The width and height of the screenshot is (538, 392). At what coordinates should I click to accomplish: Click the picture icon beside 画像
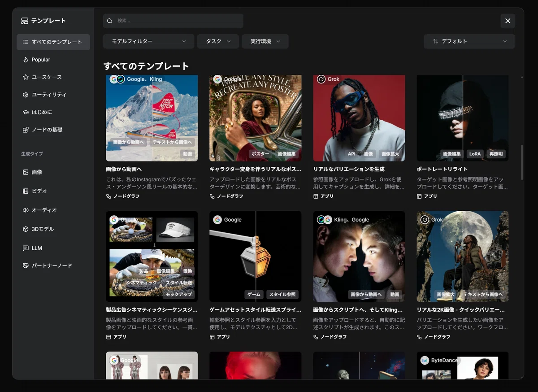26,172
